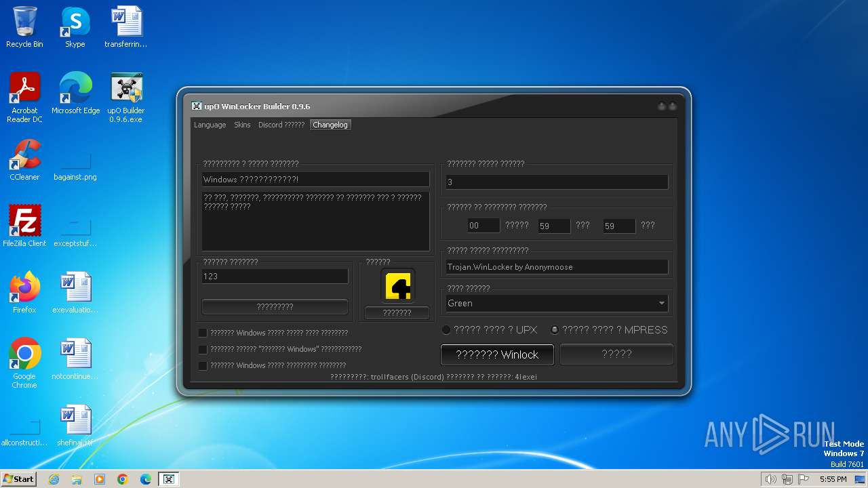Close the builder via right title-bar orb
This screenshot has height=488, width=868.
pos(673,106)
